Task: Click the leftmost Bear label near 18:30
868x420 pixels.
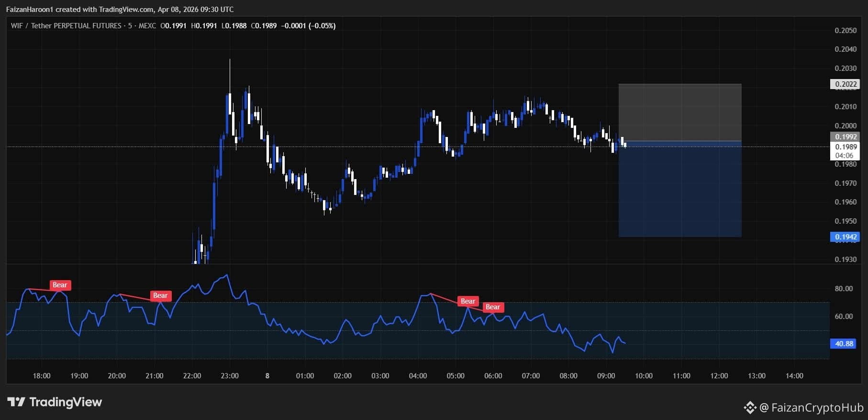Action: pyautogui.click(x=60, y=285)
